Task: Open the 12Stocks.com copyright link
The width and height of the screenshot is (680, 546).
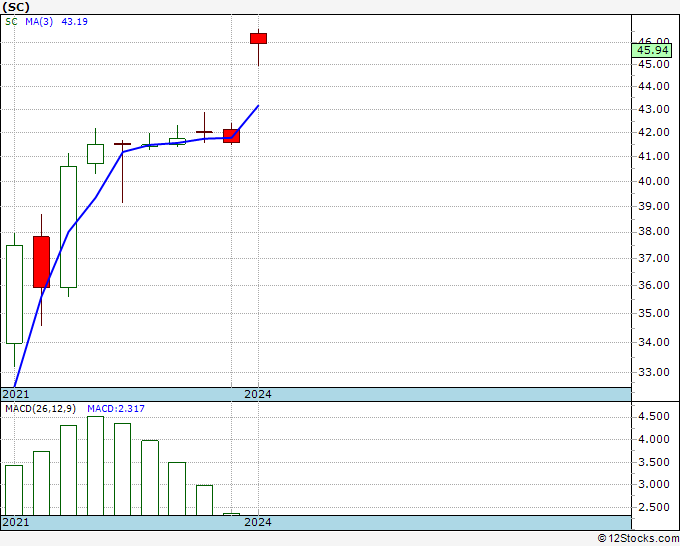Action: point(638,539)
